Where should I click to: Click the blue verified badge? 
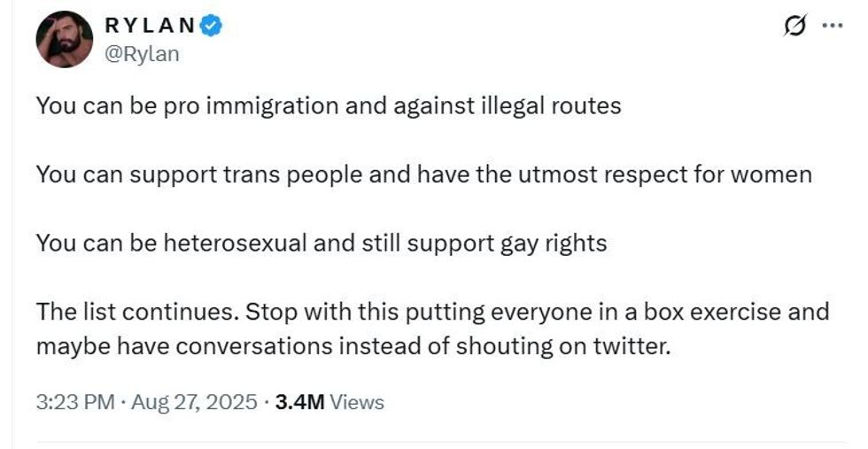[x=210, y=27]
